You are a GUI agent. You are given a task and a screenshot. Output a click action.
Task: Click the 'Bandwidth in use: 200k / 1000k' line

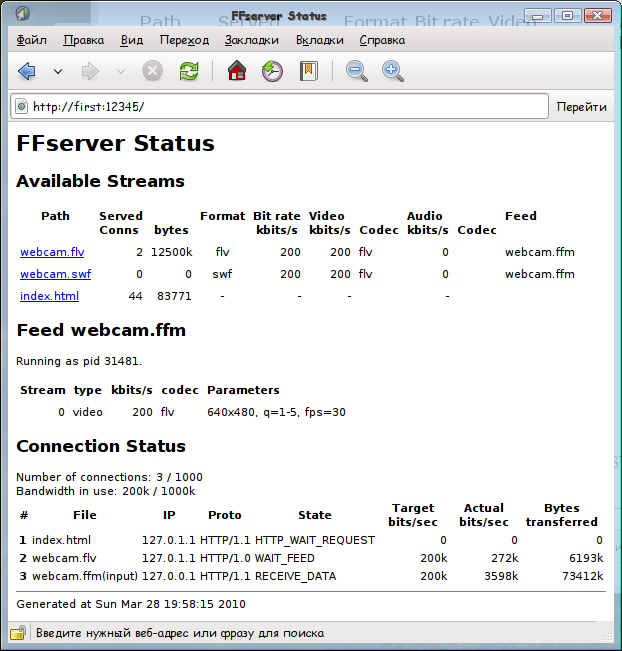click(x=106, y=491)
